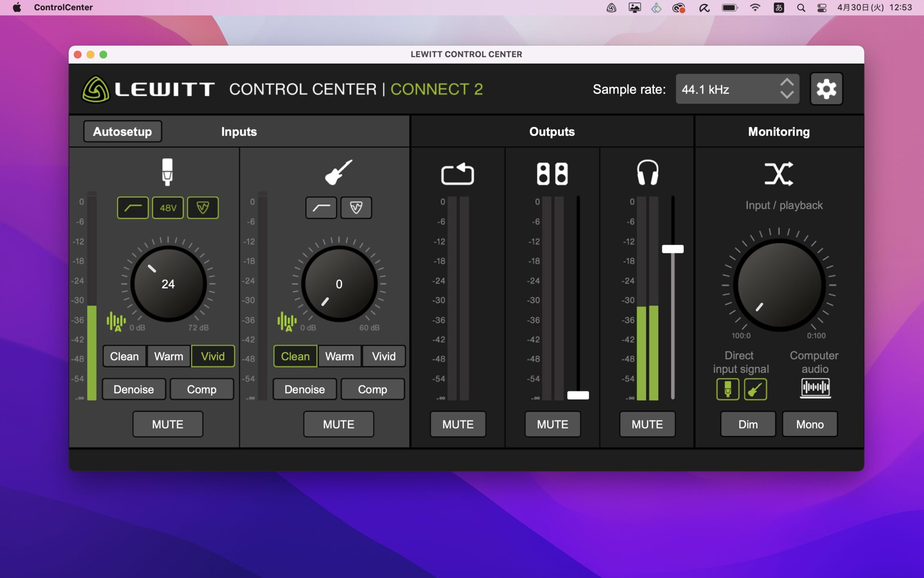Click the headphones volume fader handle

pyautogui.click(x=673, y=249)
